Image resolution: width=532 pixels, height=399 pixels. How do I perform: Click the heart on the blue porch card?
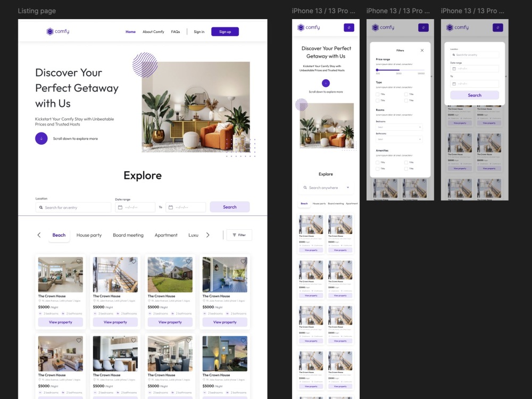tap(243, 261)
